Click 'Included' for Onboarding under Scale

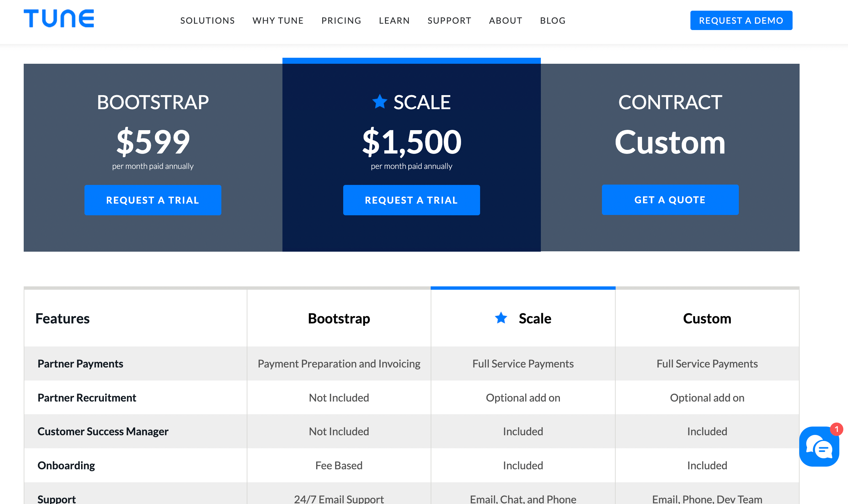pos(523,465)
